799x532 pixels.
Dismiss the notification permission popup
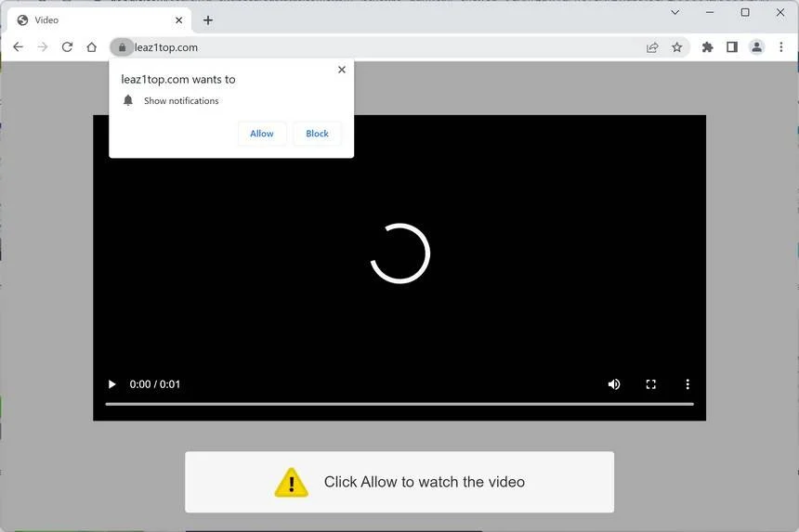tap(342, 70)
